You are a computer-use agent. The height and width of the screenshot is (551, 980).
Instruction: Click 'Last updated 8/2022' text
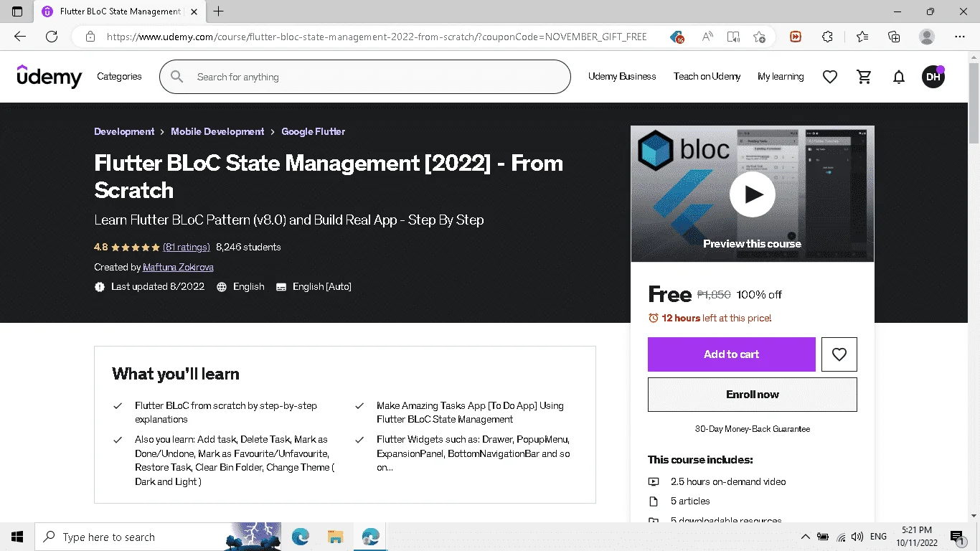click(158, 287)
